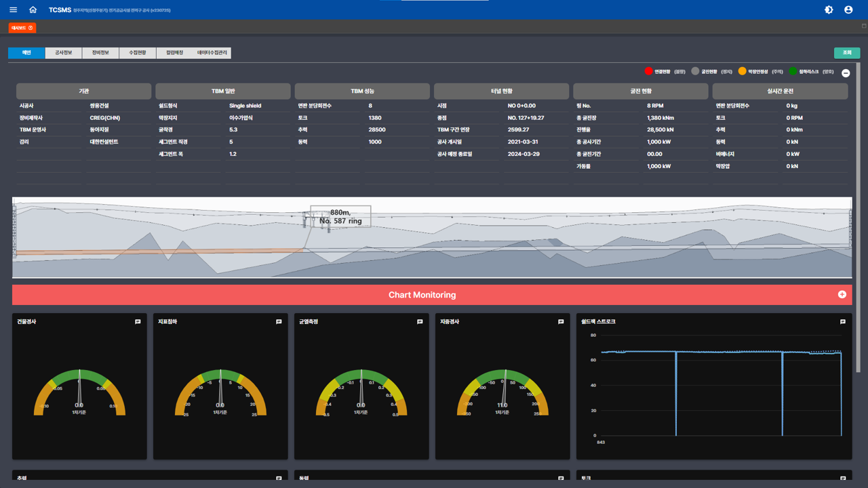Open the user account icon
The height and width of the screenshot is (488, 868).
(848, 9)
